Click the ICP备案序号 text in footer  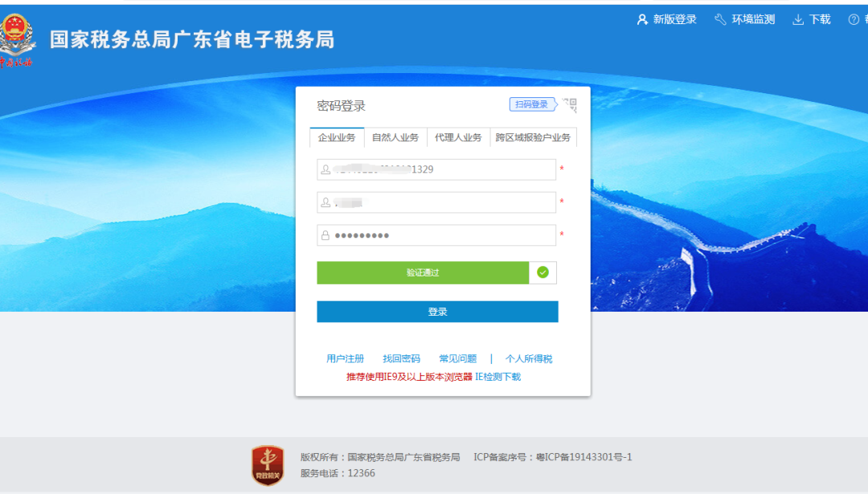pyautogui.click(x=552, y=457)
